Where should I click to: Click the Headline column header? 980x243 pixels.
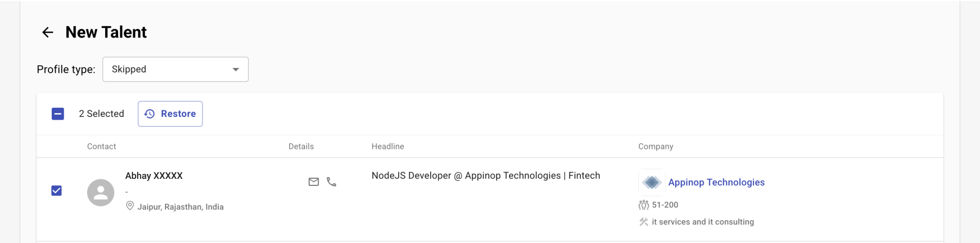[388, 147]
